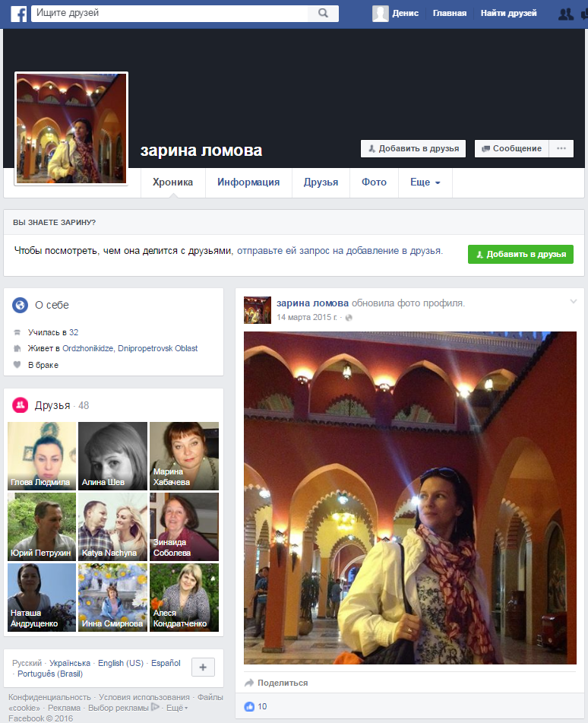Click the search friends input field
The image size is (588, 723).
(x=169, y=13)
